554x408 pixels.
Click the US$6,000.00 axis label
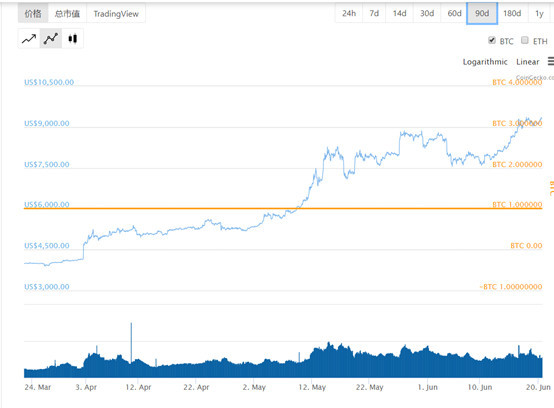click(47, 205)
